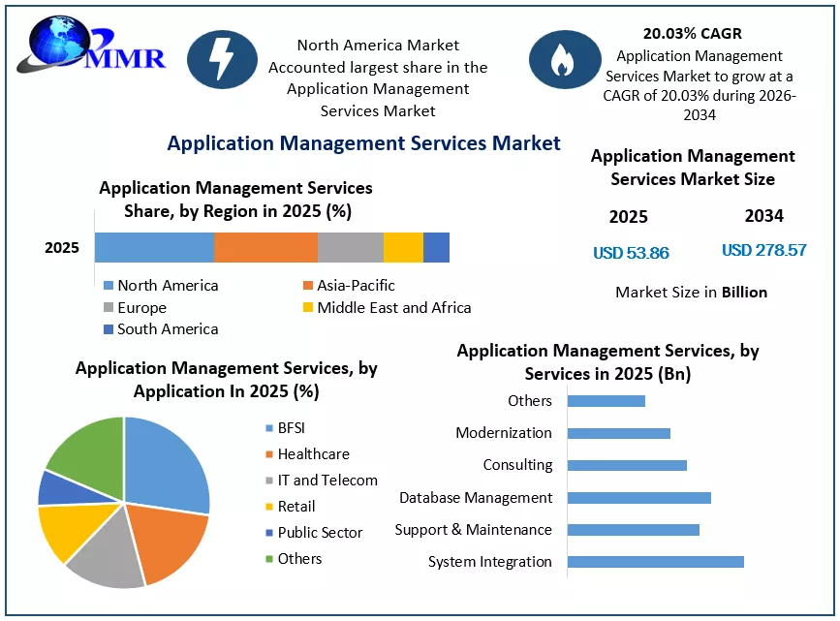Click the BFSI legend swatch

(269, 428)
